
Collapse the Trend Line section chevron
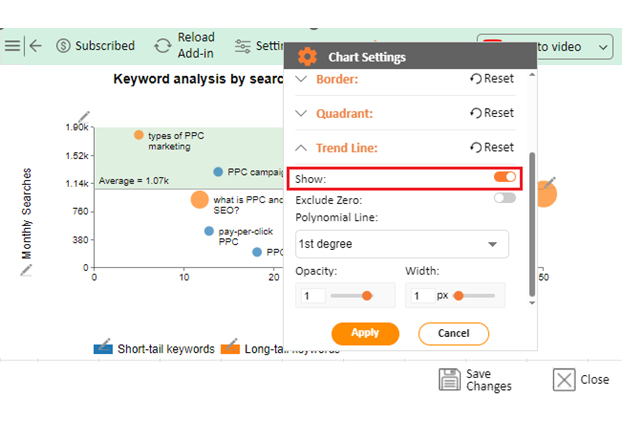(302, 148)
